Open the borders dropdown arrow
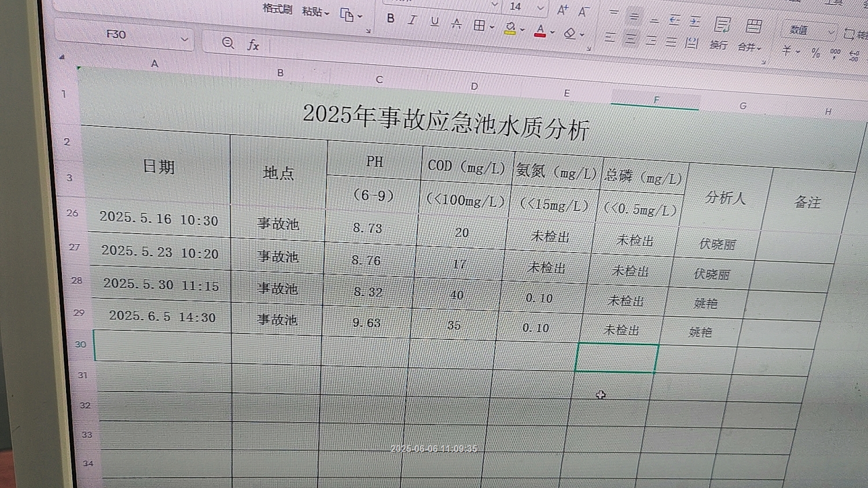868x488 pixels. point(492,27)
